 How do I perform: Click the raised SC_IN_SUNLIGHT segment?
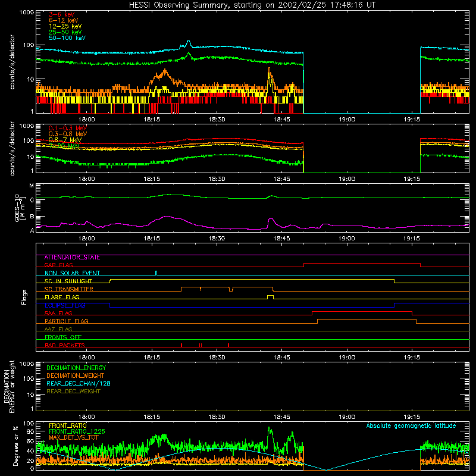pos(252,280)
